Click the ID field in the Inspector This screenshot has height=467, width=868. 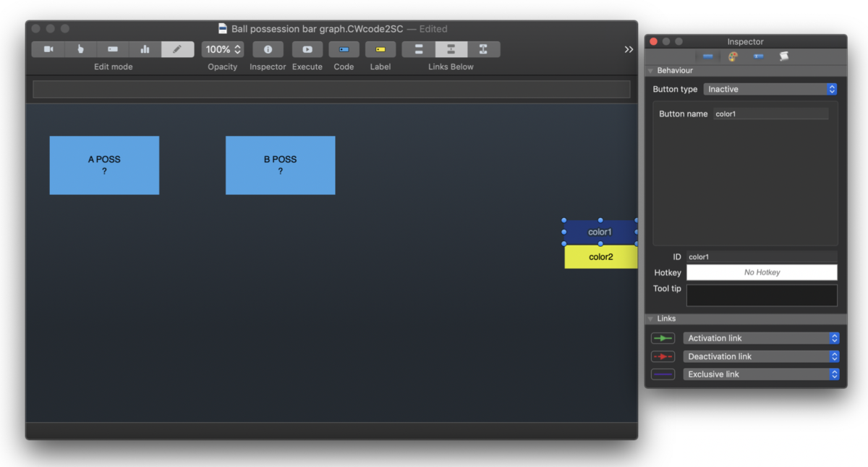tap(762, 257)
